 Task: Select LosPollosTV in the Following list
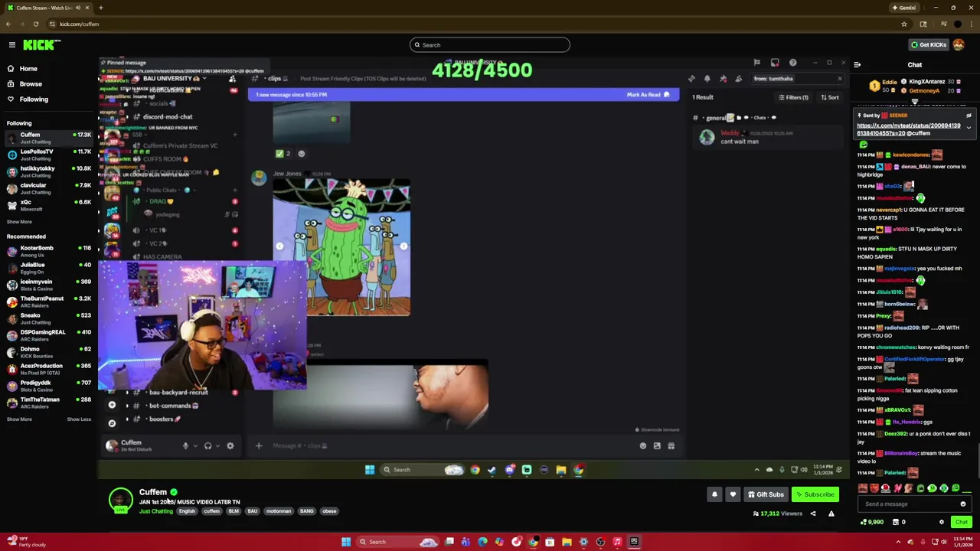pos(47,155)
